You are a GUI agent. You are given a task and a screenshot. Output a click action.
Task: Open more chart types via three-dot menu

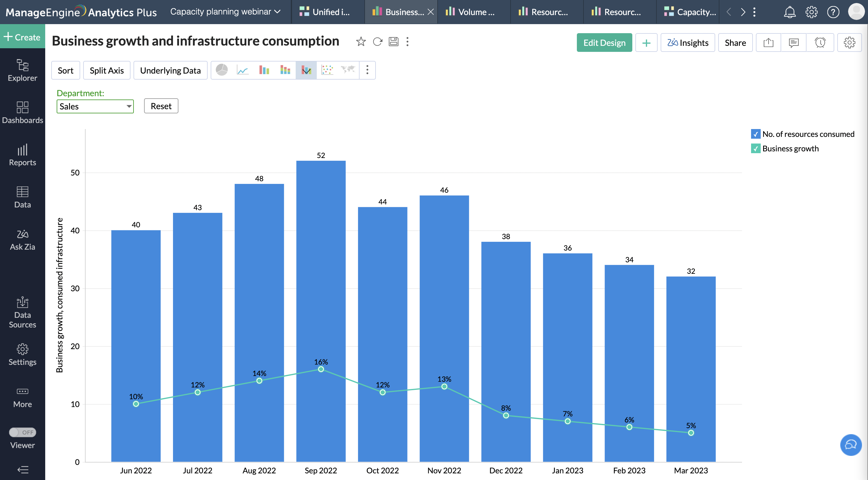pos(367,70)
